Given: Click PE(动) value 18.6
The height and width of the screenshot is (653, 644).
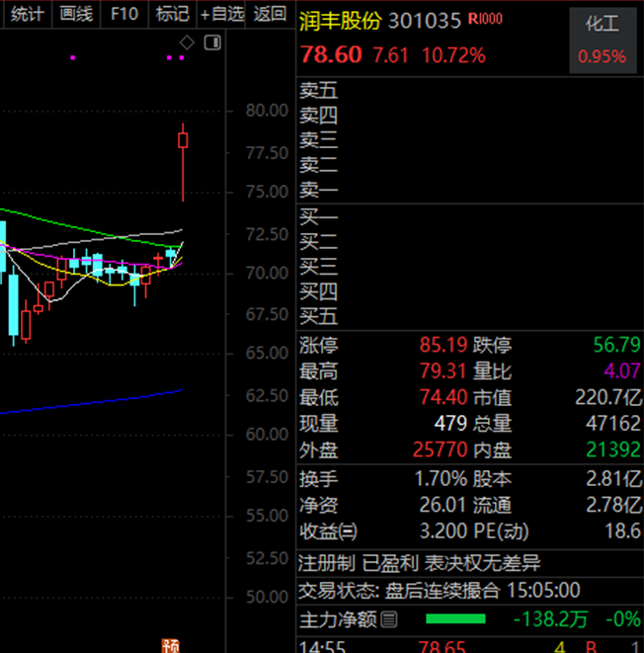Looking at the screenshot, I should (x=622, y=531).
